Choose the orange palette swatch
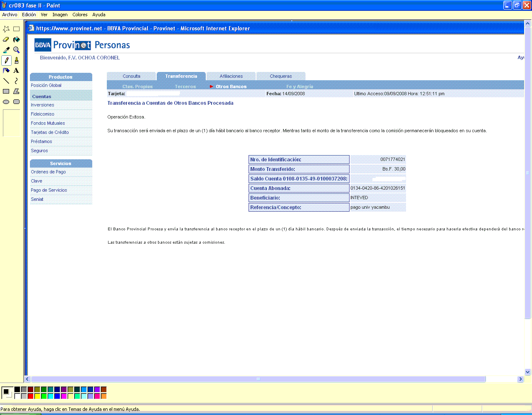 click(x=103, y=396)
